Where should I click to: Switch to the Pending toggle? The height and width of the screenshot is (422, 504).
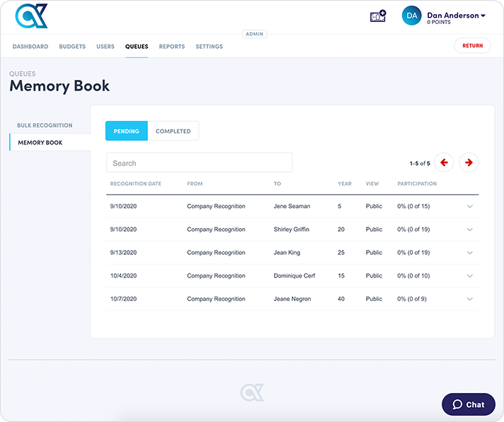[x=126, y=131]
